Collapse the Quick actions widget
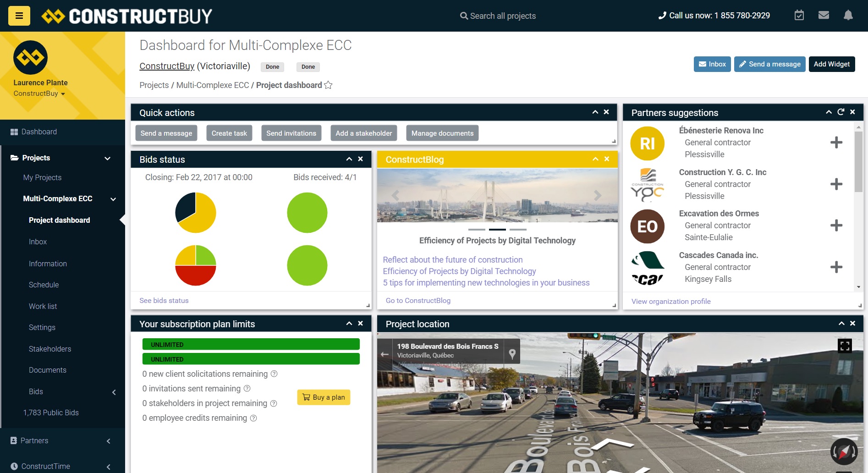This screenshot has width=868, height=473. point(595,112)
